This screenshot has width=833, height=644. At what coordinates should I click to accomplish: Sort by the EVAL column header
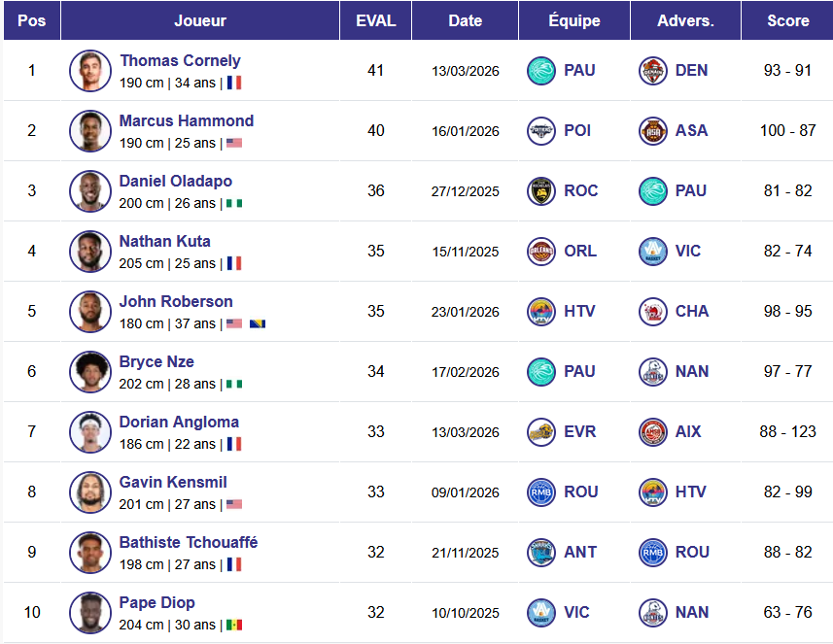375,20
